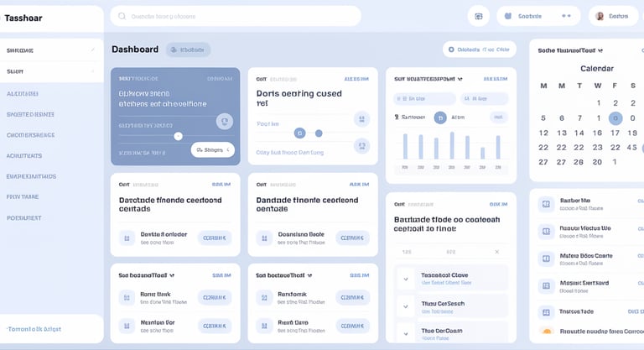Select the highlighted day in the Calendar
The image size is (644, 350).
(x=615, y=118)
